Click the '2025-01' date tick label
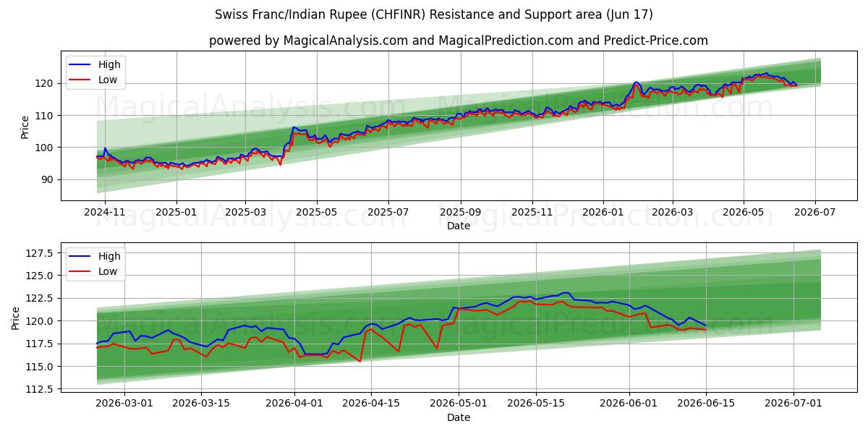The height and width of the screenshot is (434, 868). pyautogui.click(x=176, y=213)
